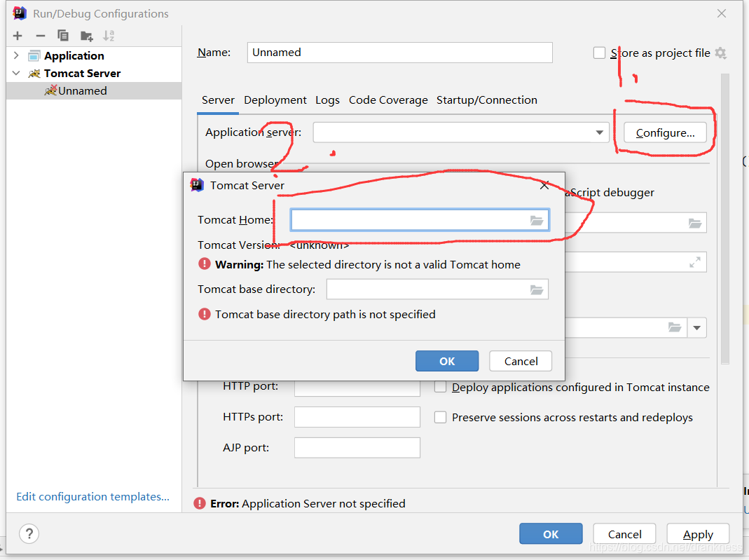Image resolution: width=749 pixels, height=560 pixels.
Task: Click the Name input field
Action: click(x=400, y=53)
